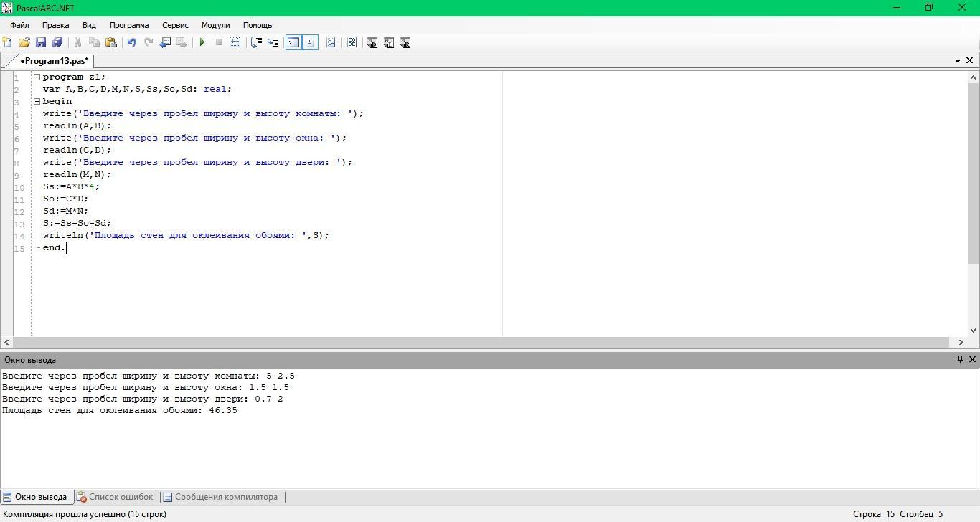Toggle the input panel toolbar button
980x522 pixels.
click(x=310, y=43)
